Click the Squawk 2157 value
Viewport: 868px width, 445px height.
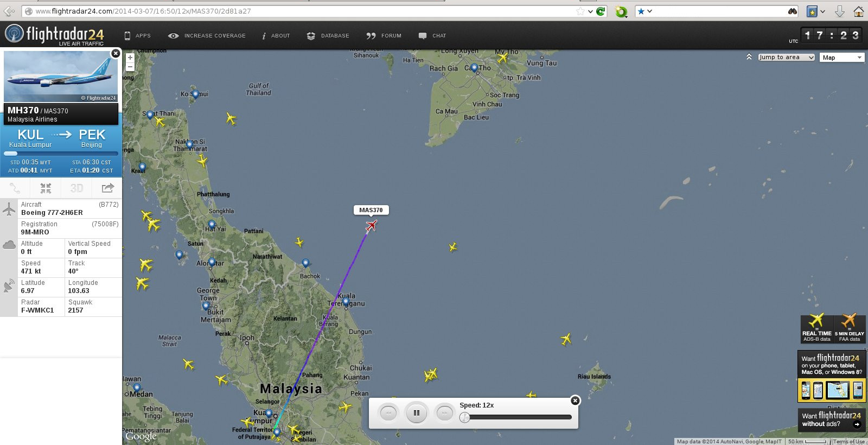[x=75, y=310]
